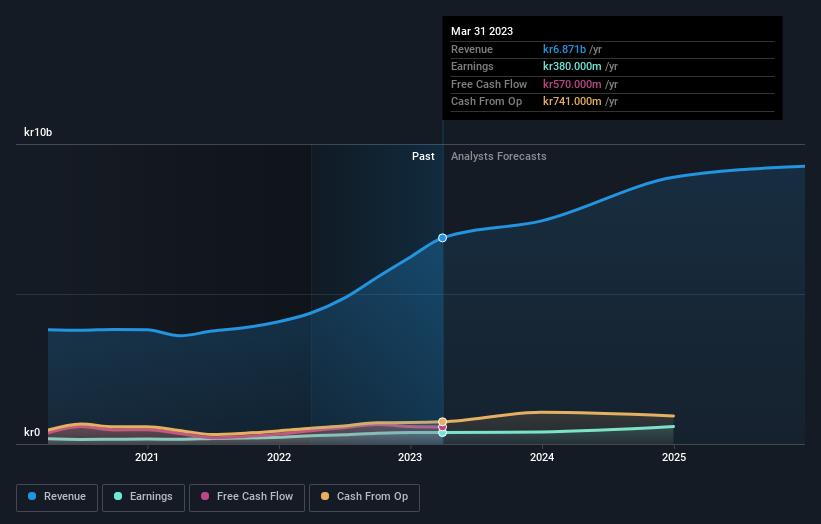
Task: Click the Free Cash Flow label in tooltip
Action: coord(489,84)
